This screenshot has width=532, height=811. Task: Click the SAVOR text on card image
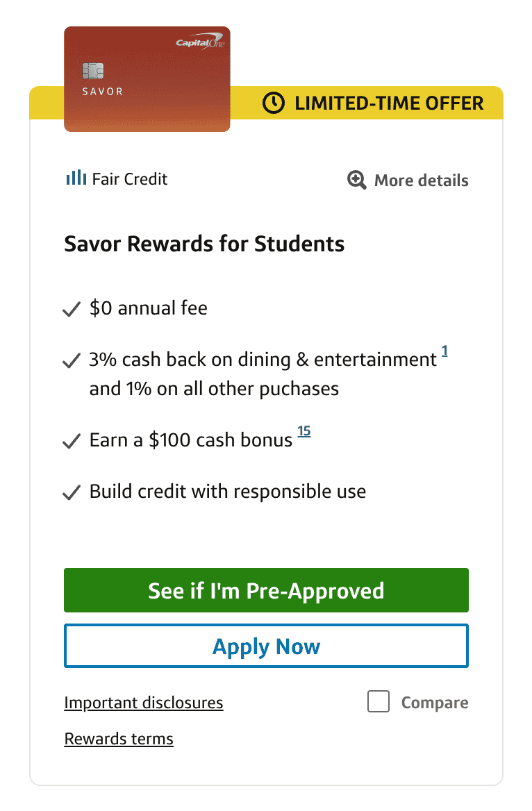(102, 91)
